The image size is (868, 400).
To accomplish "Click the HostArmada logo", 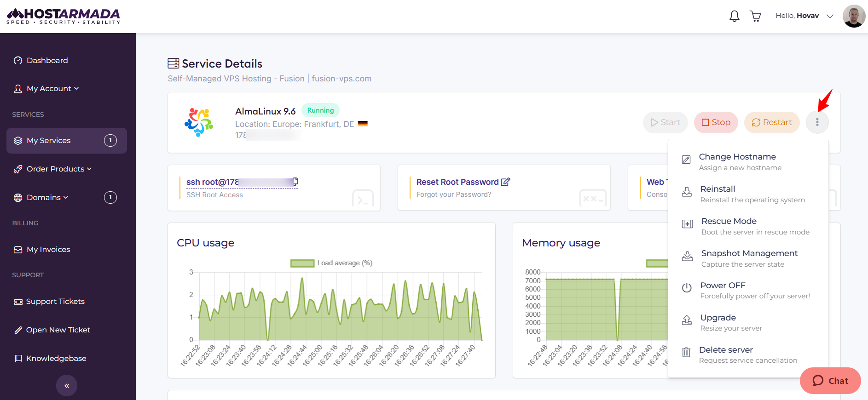I will click(64, 16).
